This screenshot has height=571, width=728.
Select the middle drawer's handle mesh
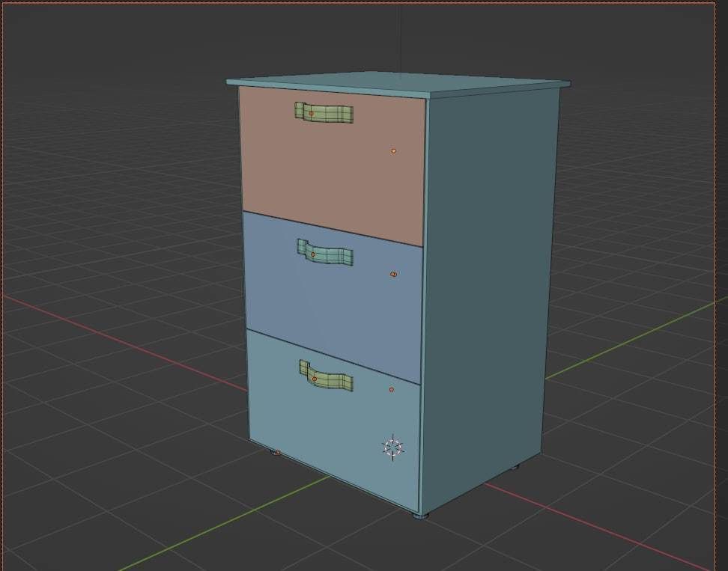pos(325,253)
